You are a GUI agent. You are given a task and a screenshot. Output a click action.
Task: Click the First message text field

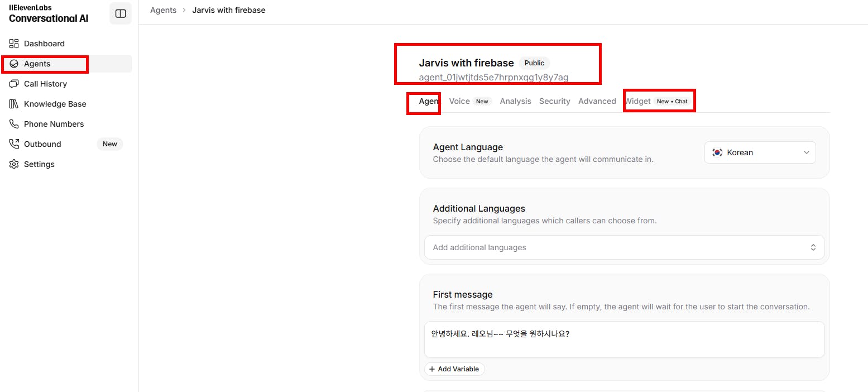[624, 340]
